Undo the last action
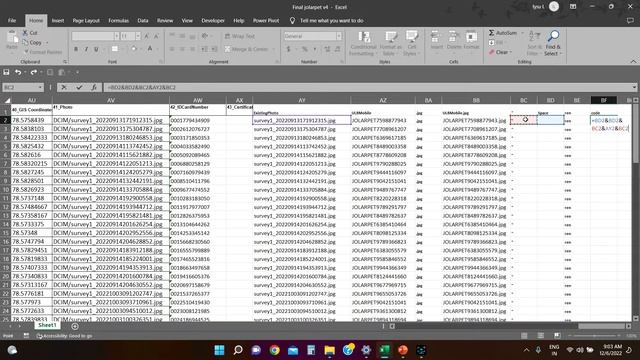 (x=18, y=72)
